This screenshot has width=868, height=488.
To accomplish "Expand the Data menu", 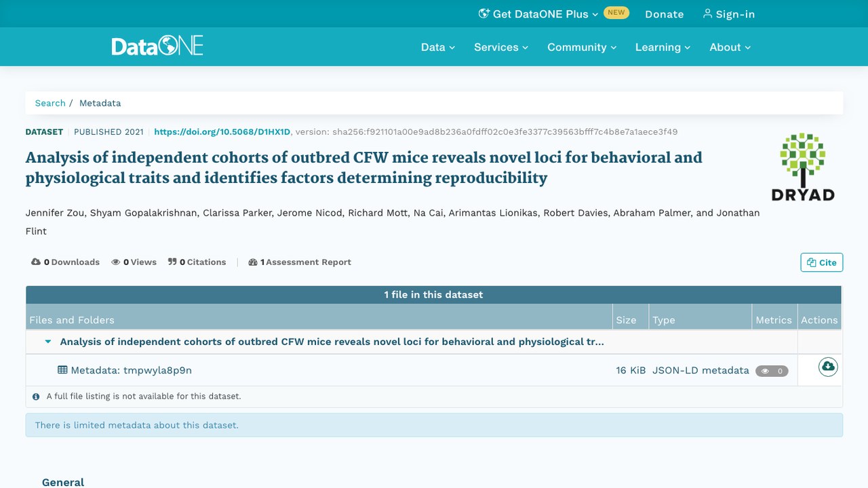I will pos(438,47).
